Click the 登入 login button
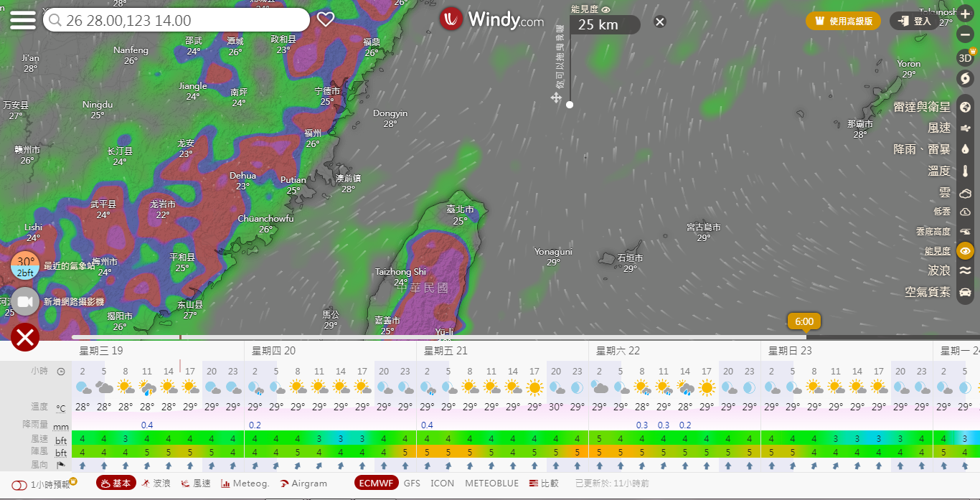This screenshot has width=980, height=500. click(915, 21)
